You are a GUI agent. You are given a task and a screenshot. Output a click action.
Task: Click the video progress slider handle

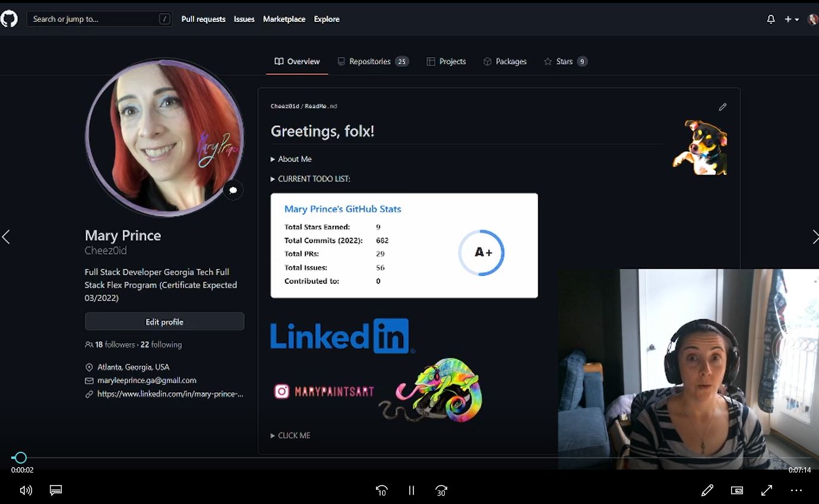(x=20, y=458)
